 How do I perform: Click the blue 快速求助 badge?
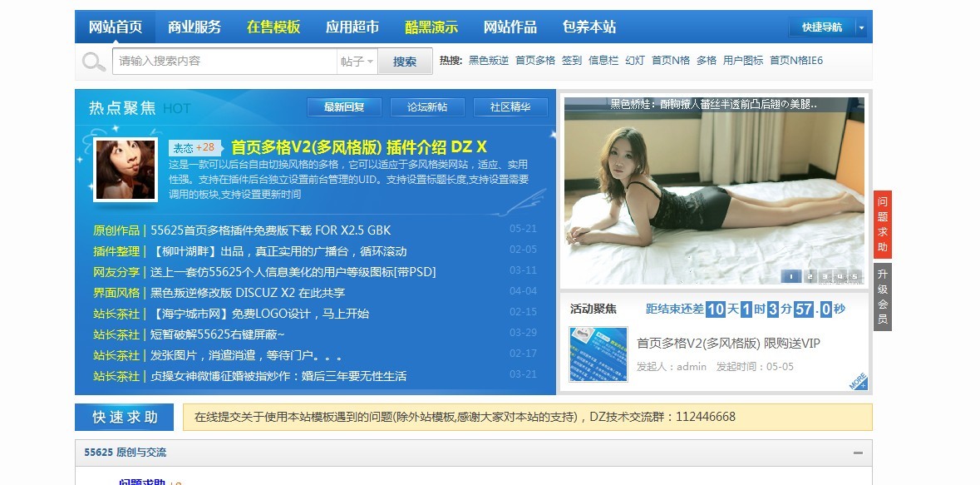(x=122, y=417)
